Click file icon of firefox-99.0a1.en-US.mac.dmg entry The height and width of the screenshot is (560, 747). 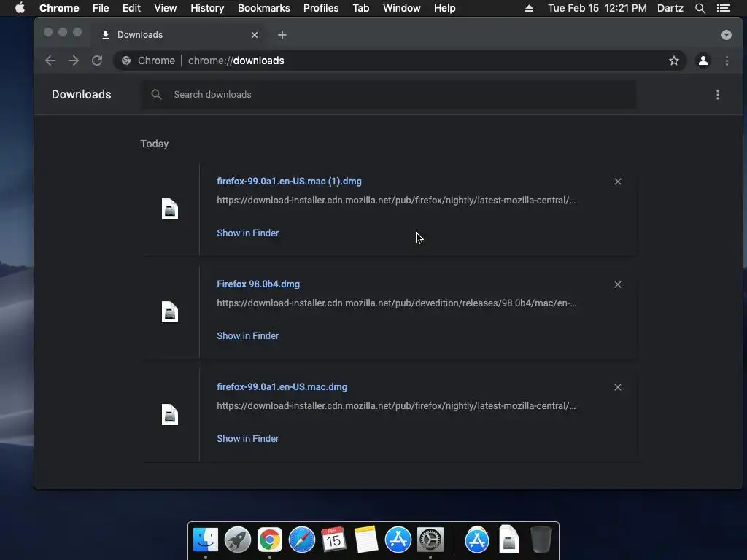coord(169,415)
